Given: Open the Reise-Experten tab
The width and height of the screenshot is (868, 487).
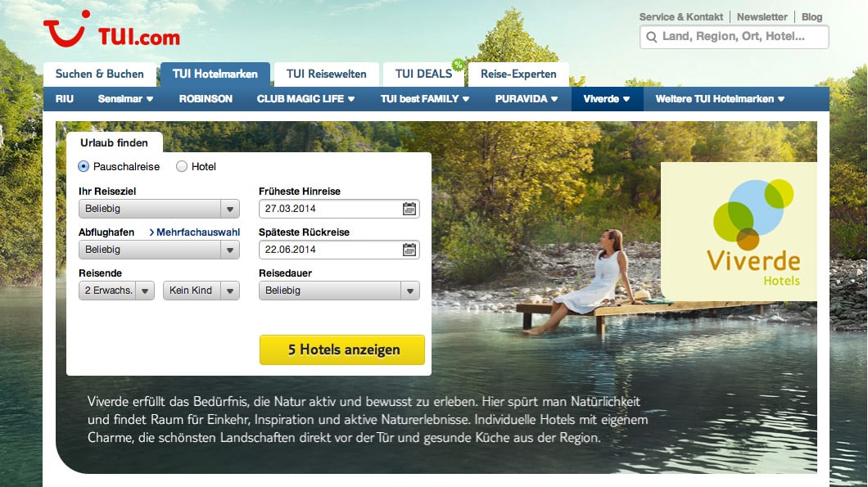Looking at the screenshot, I should (x=518, y=74).
